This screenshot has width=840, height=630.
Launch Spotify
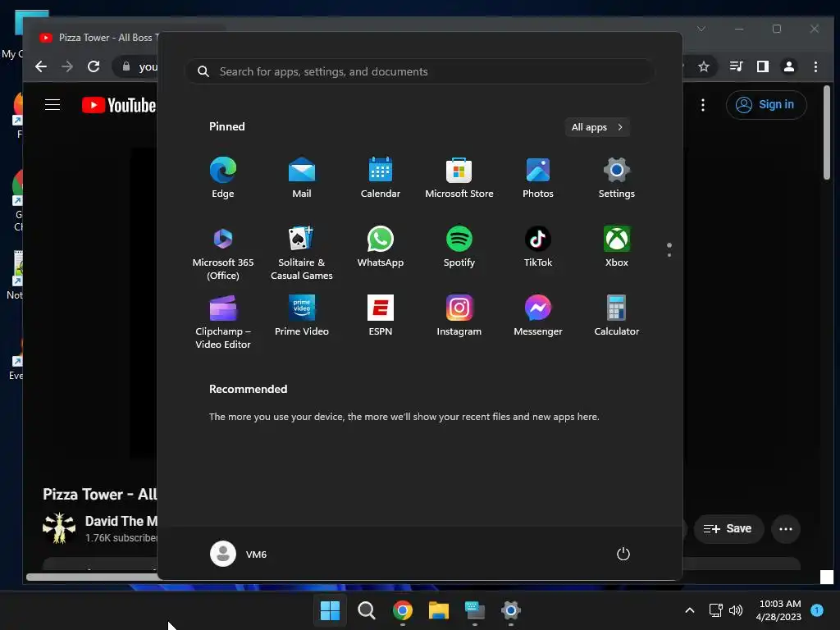point(459,247)
